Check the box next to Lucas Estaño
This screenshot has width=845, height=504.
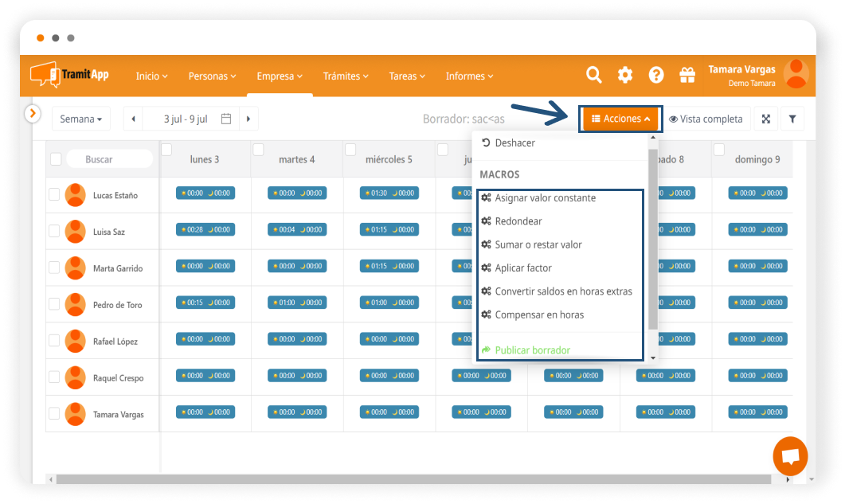(x=54, y=194)
